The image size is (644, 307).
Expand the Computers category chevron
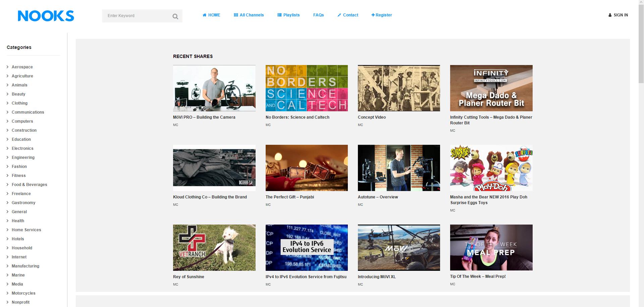(x=7, y=121)
